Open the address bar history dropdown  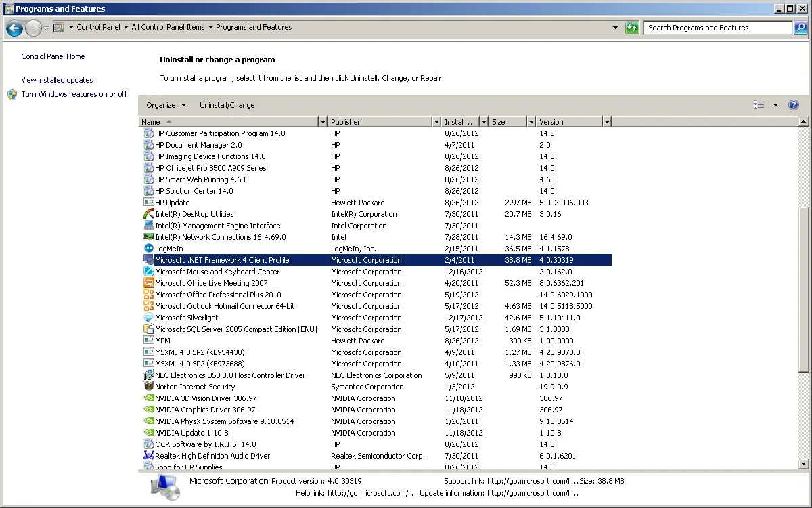615,28
